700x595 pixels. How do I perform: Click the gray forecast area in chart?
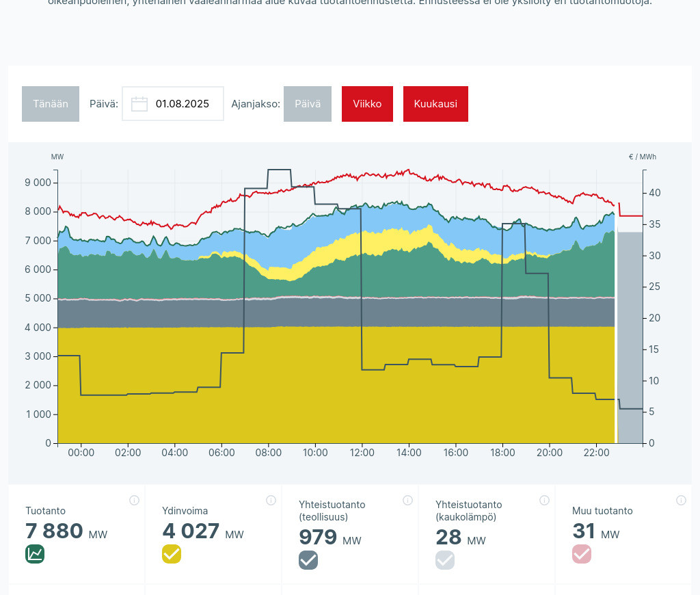click(630, 342)
